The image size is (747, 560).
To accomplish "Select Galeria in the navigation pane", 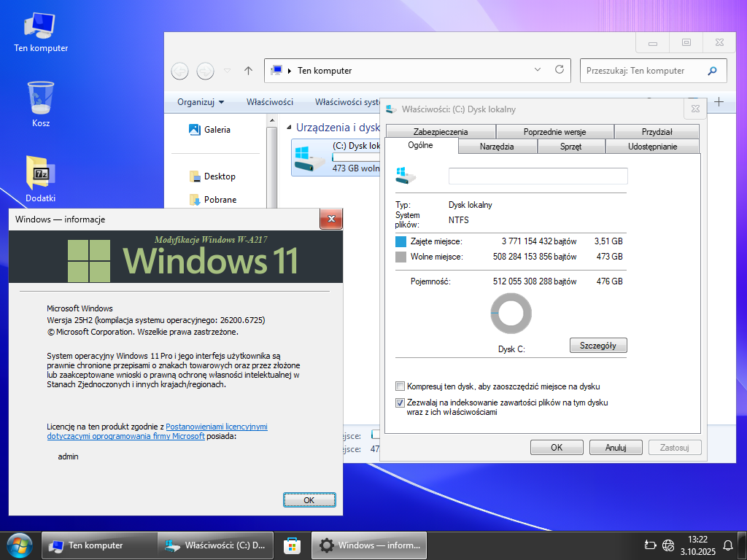I will point(217,130).
